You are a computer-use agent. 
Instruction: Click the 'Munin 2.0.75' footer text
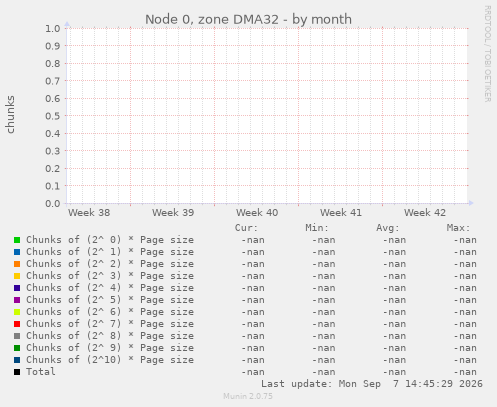pyautogui.click(x=248, y=396)
